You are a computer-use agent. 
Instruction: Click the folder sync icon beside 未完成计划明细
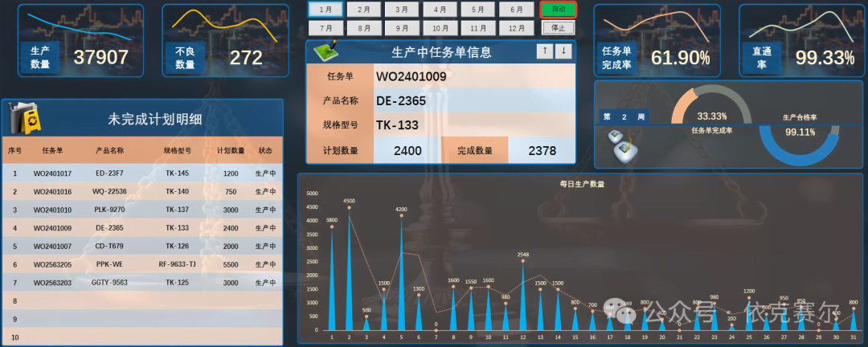click(25, 120)
